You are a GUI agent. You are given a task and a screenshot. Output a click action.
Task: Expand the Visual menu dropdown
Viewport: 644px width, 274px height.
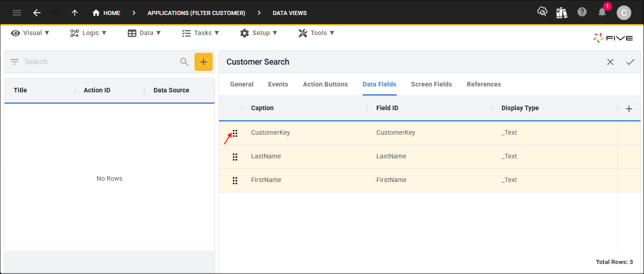[31, 33]
